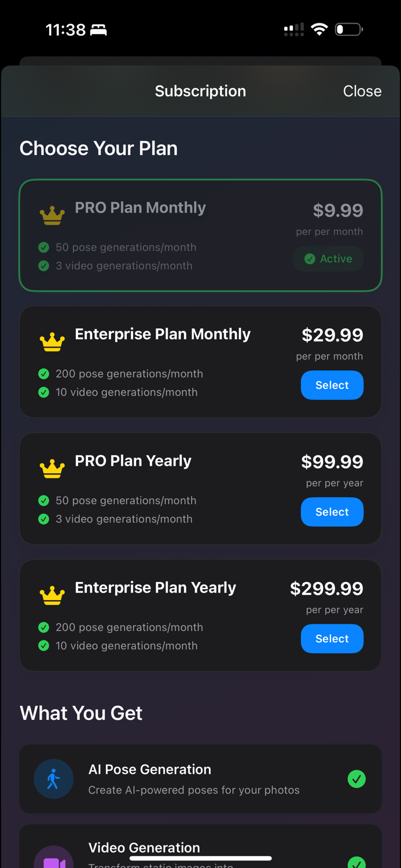The image size is (401, 868).
Task: Tap the battery icon in the status bar
Action: click(348, 29)
